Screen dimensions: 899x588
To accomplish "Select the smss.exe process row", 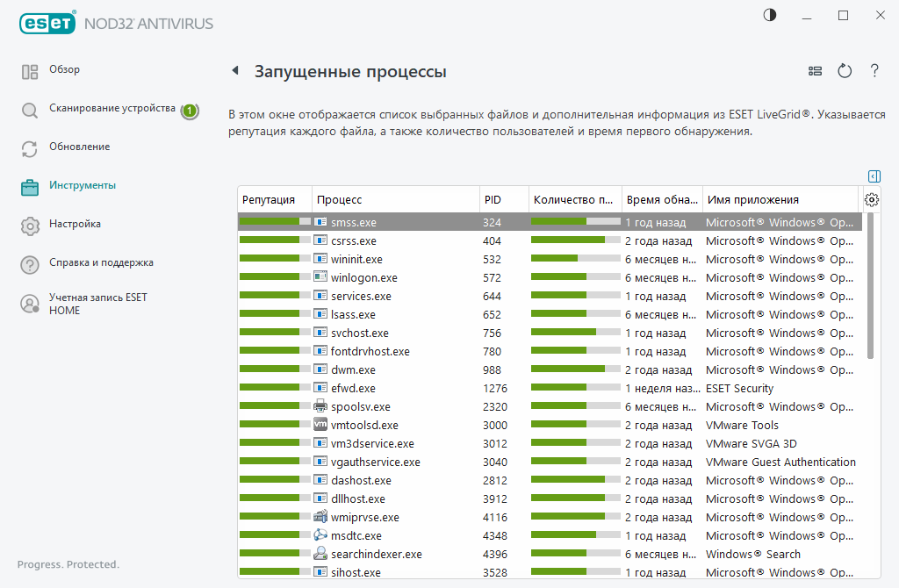I will click(x=550, y=222).
